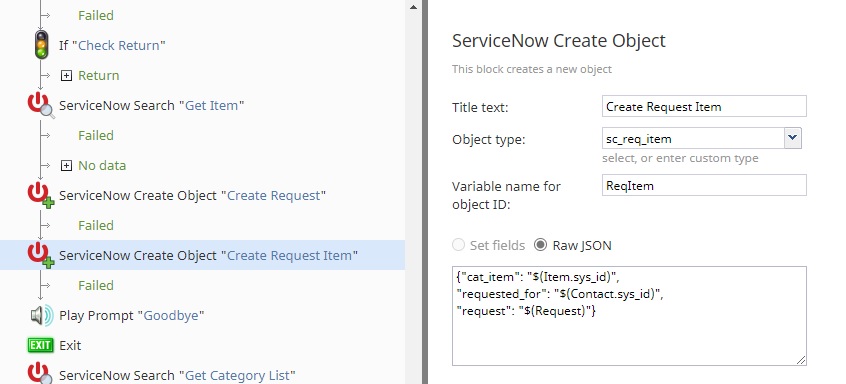The height and width of the screenshot is (384, 846).
Task: Click "This block creates a new object" description
Action: tap(532, 69)
